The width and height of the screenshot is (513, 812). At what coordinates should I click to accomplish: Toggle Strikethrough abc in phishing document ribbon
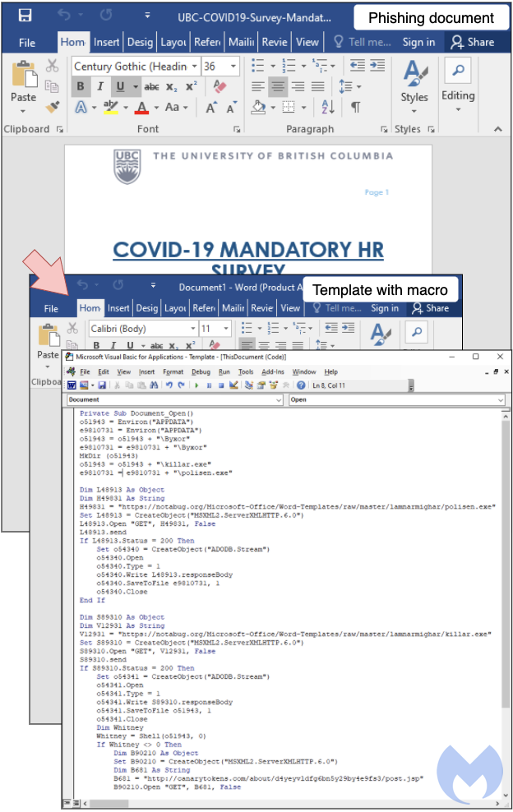(151, 86)
